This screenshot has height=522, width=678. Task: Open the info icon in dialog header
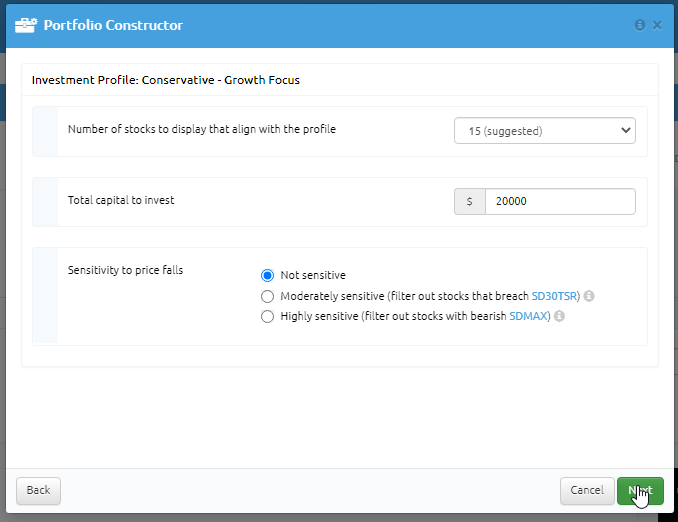click(640, 26)
